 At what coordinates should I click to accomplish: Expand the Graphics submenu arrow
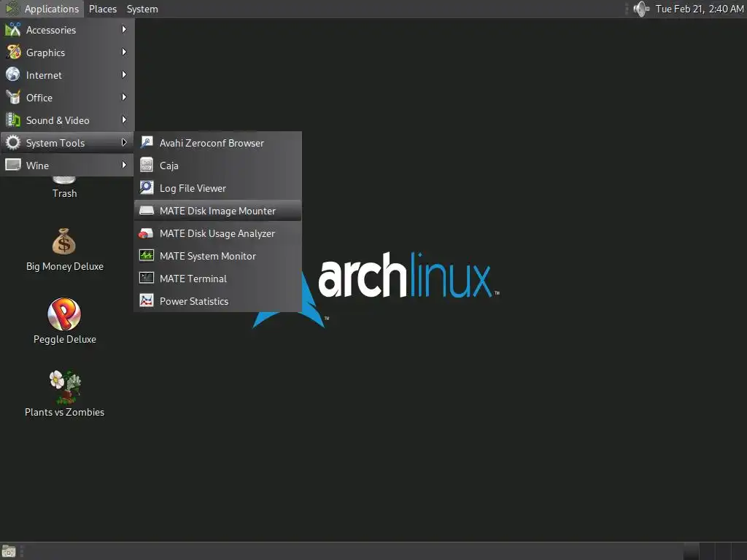coord(124,52)
